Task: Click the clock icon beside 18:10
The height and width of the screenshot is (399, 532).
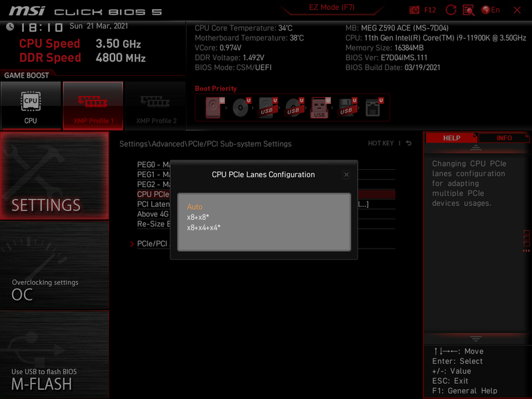Action: pos(10,27)
